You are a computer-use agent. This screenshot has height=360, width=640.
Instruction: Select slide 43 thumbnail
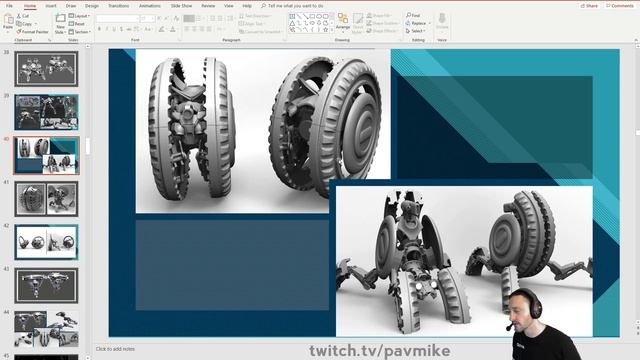46,285
